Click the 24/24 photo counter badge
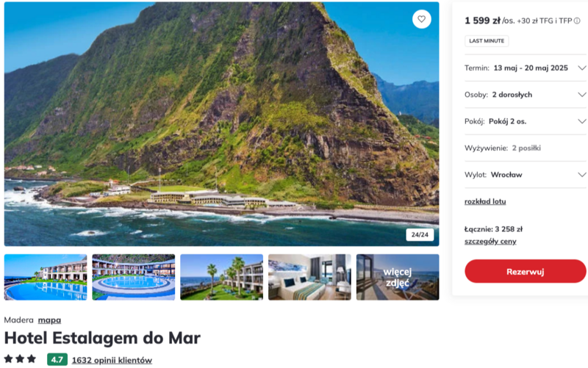The image size is (588, 368). pos(420,234)
